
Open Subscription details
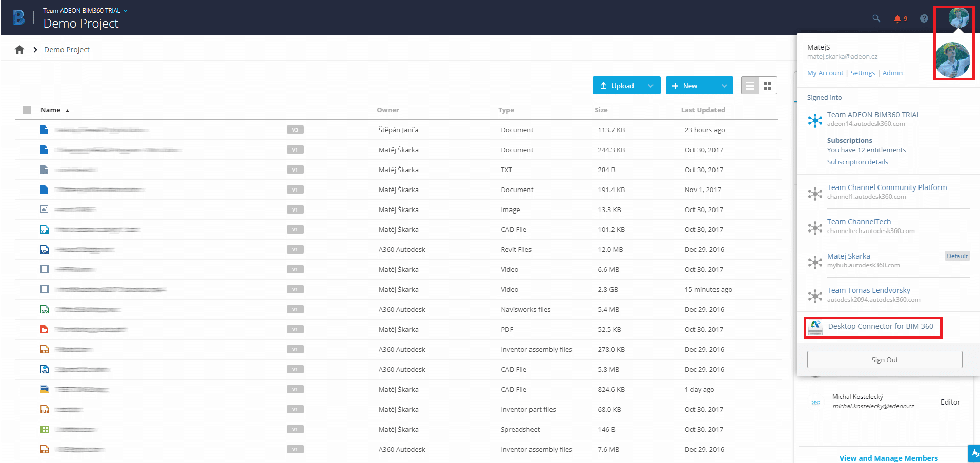pyautogui.click(x=857, y=162)
